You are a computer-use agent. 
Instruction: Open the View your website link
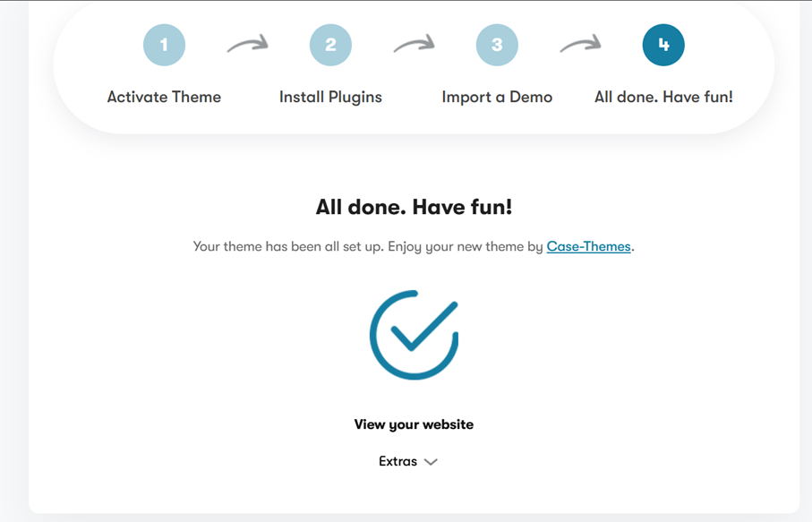(x=414, y=424)
